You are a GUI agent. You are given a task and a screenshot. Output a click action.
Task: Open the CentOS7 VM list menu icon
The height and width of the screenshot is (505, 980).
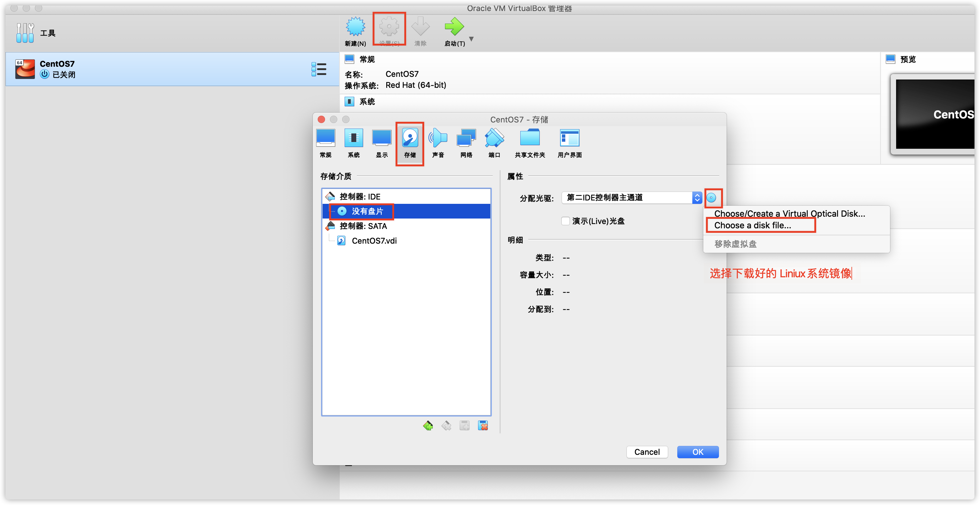tap(318, 69)
